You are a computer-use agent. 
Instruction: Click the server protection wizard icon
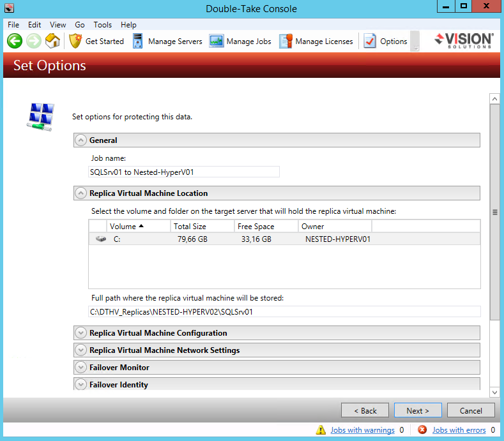tap(41, 117)
